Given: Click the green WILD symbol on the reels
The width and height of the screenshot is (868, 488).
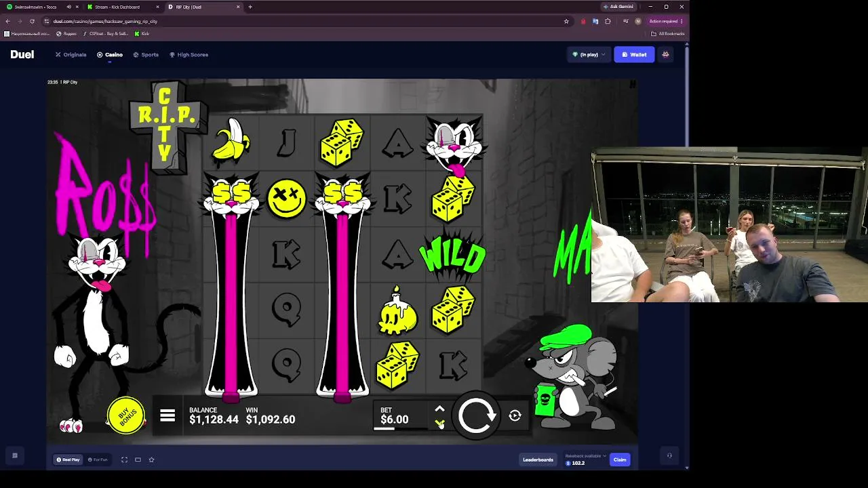Looking at the screenshot, I should point(453,256).
